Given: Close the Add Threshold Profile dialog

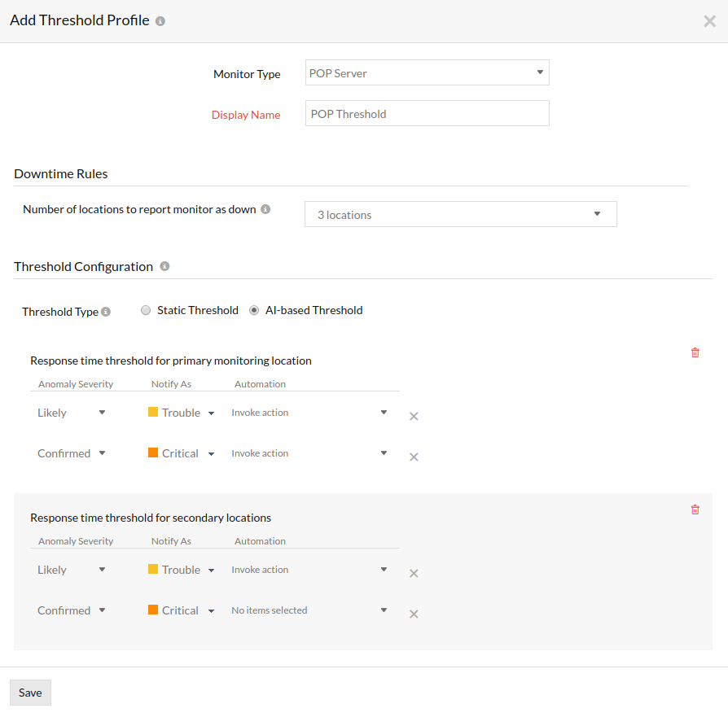Looking at the screenshot, I should (x=709, y=21).
